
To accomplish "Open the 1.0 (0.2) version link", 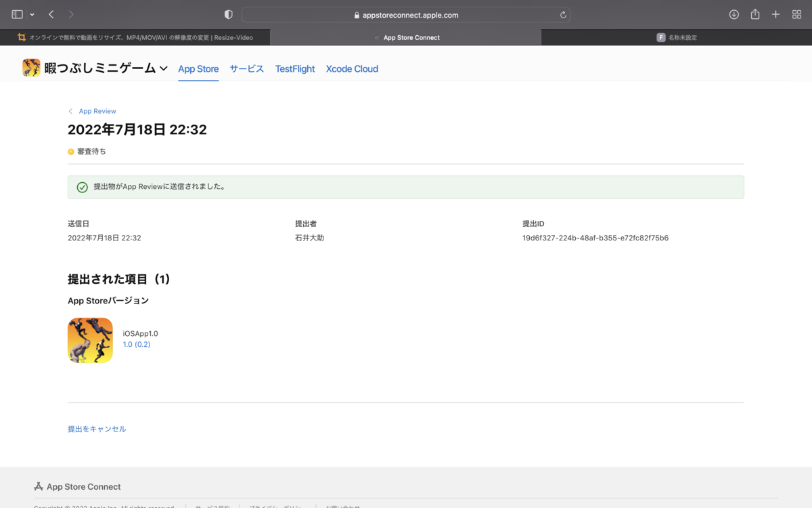I will tap(137, 344).
